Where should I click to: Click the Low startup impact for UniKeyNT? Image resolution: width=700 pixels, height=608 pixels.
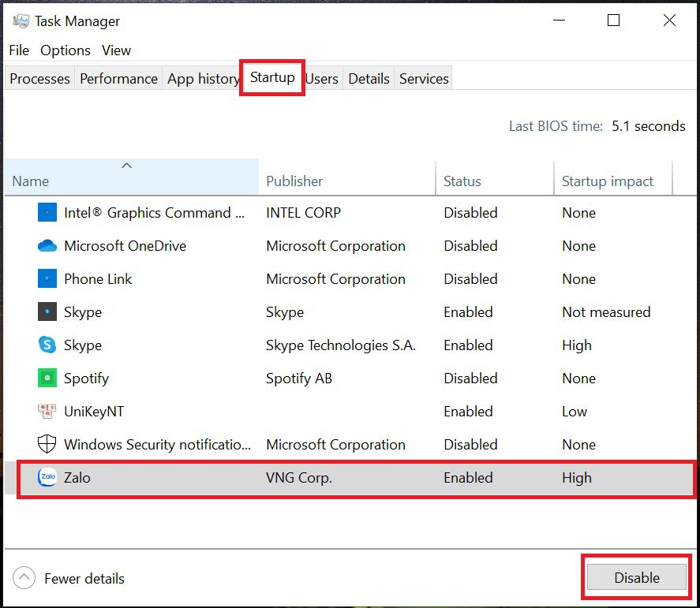pos(574,412)
